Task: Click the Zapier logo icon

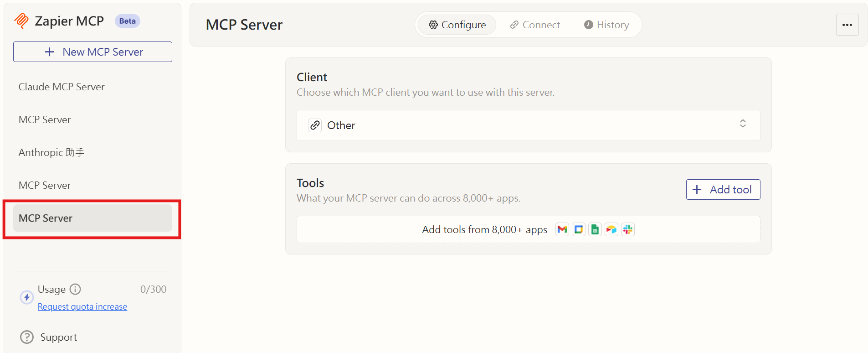Action: [21, 21]
